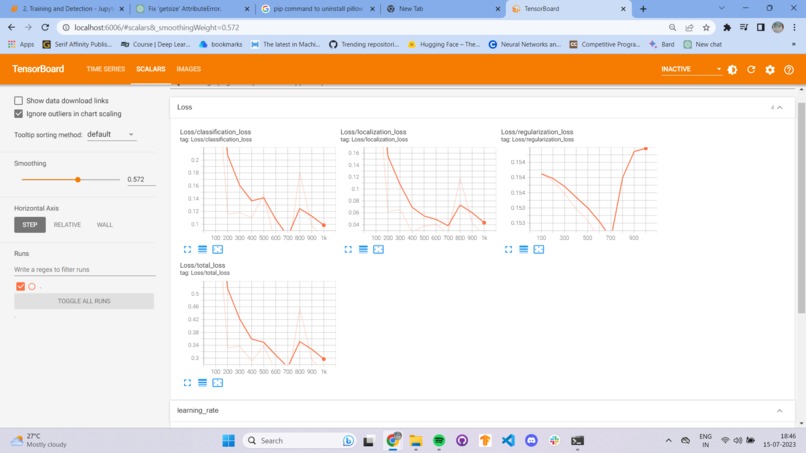Open Chrome tab search dropdown

tap(722, 8)
